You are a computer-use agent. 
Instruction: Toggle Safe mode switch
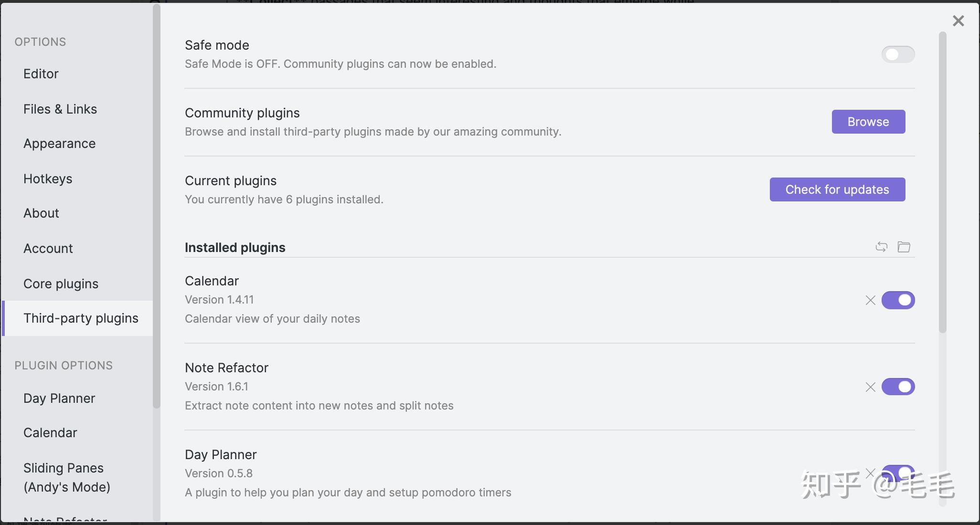point(898,54)
